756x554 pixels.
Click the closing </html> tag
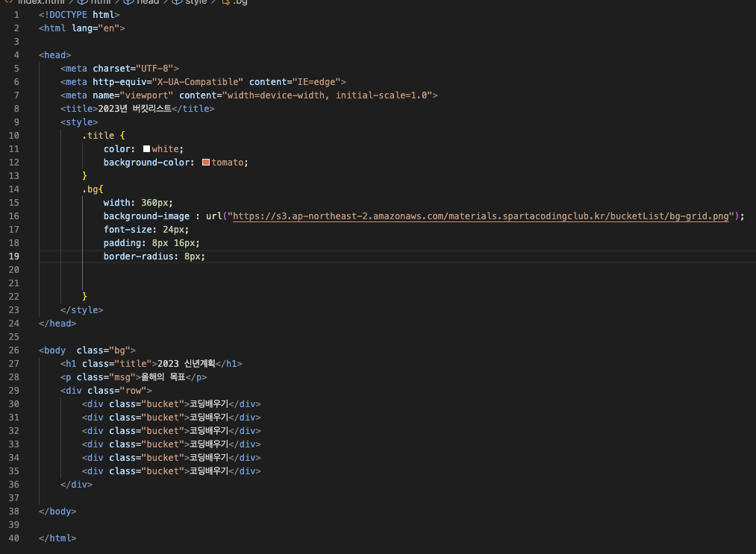[x=57, y=538]
